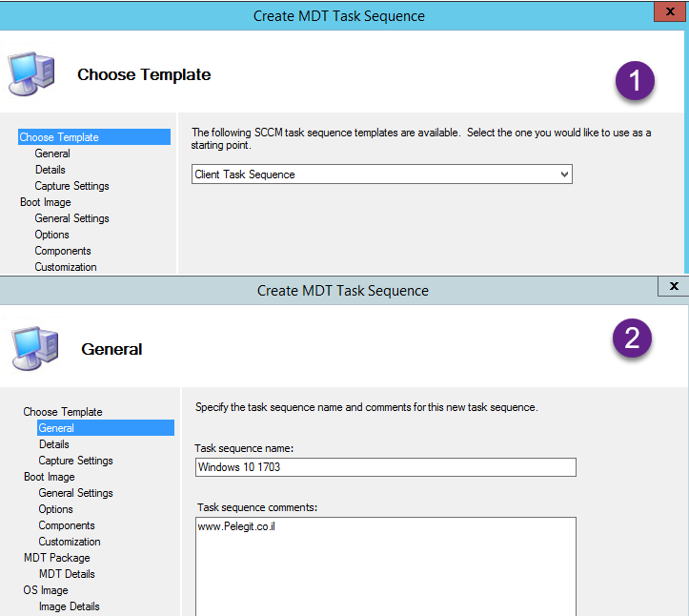689x616 pixels.
Task: Select Components in bottom wizard sidebar
Action: click(x=67, y=525)
